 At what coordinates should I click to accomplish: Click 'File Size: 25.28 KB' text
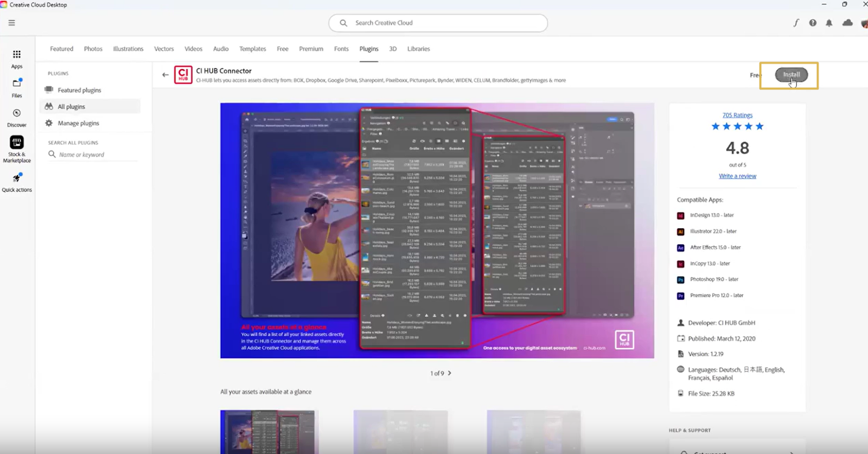coord(711,393)
